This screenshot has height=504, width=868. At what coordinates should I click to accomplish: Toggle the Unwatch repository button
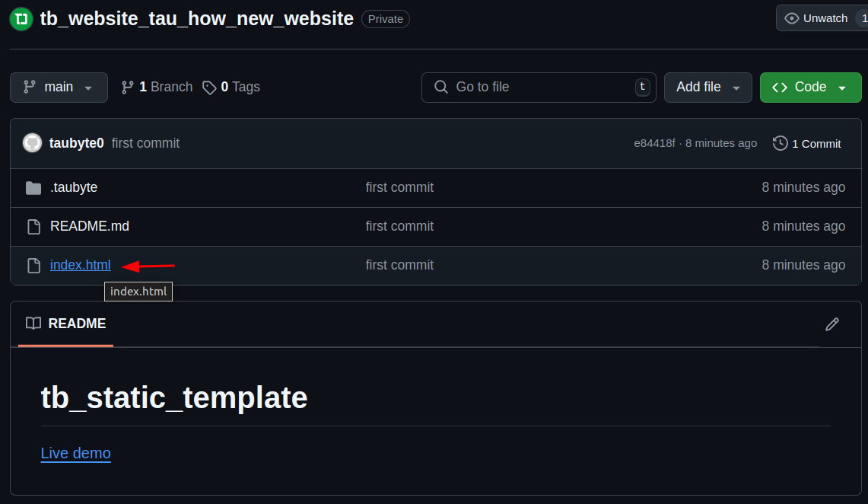(x=817, y=18)
